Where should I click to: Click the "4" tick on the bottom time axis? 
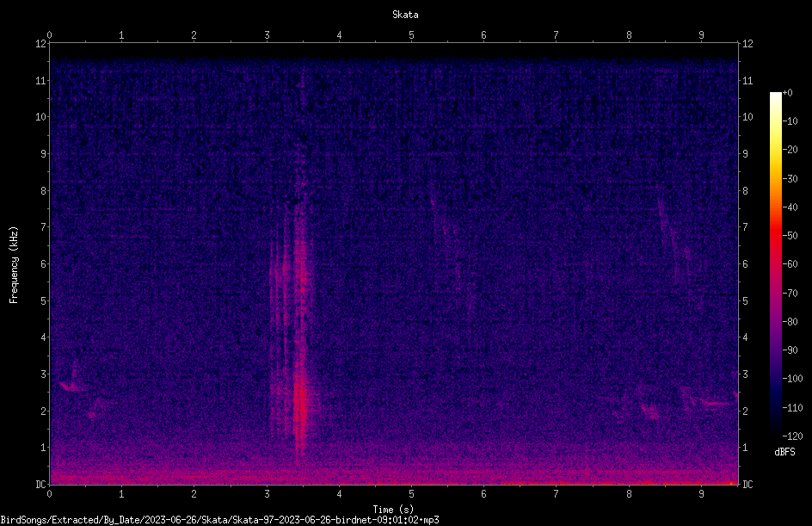pos(339,494)
